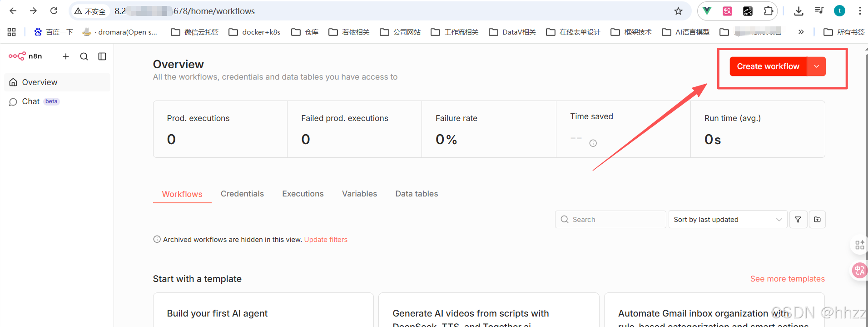Switch to the Credentials tab
The width and height of the screenshot is (868, 327).
tap(242, 194)
